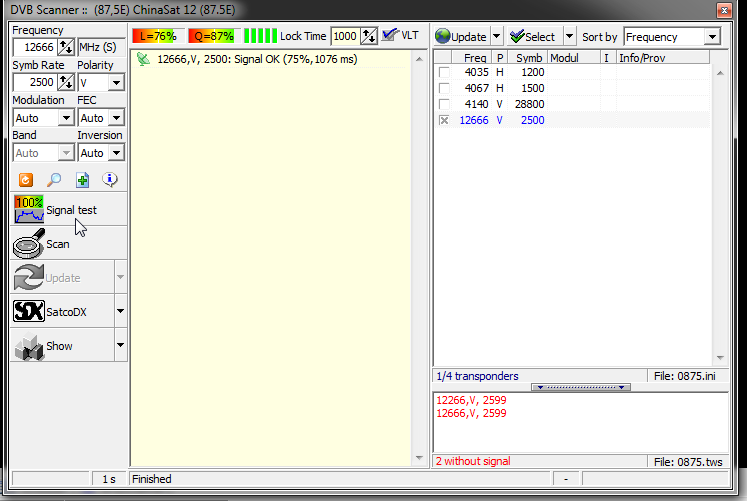Click the satellite dish icon in log
Image resolution: width=747 pixels, height=501 pixels.
[143, 59]
